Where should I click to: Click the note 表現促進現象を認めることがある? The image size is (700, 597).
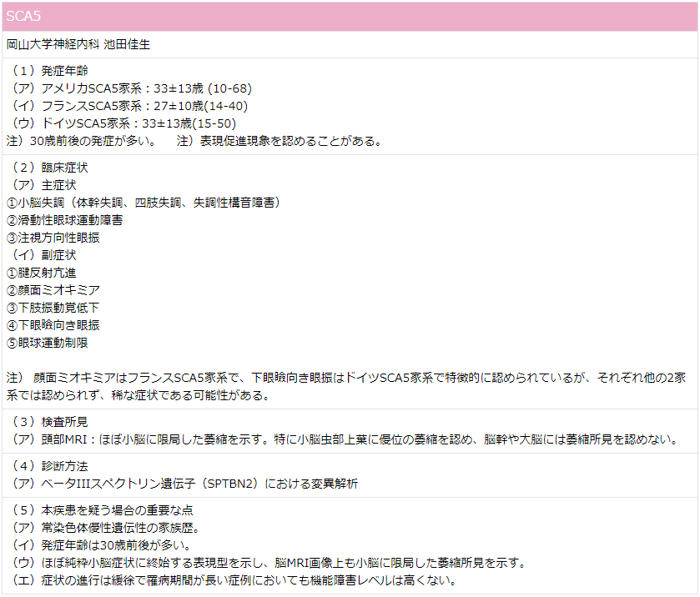279,141
